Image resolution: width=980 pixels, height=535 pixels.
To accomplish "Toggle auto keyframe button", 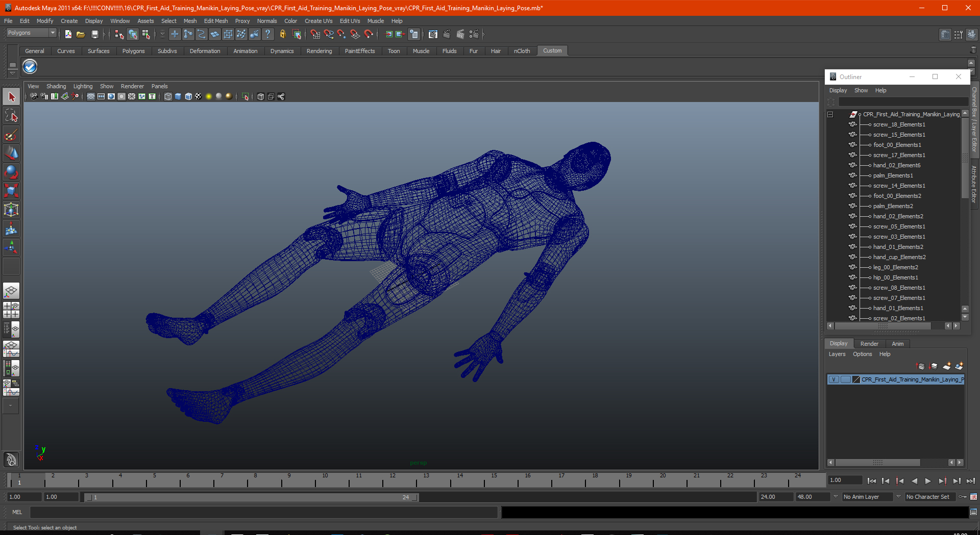I will pos(963,497).
